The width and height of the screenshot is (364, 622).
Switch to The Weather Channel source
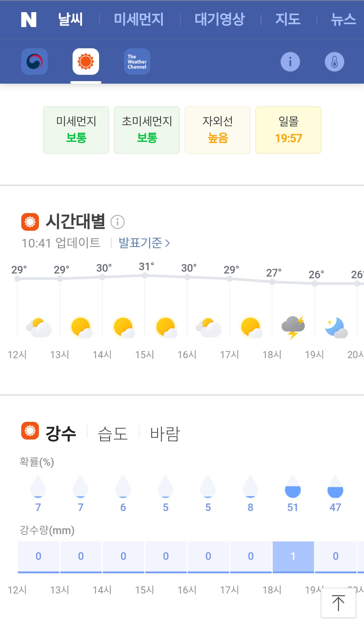(137, 61)
